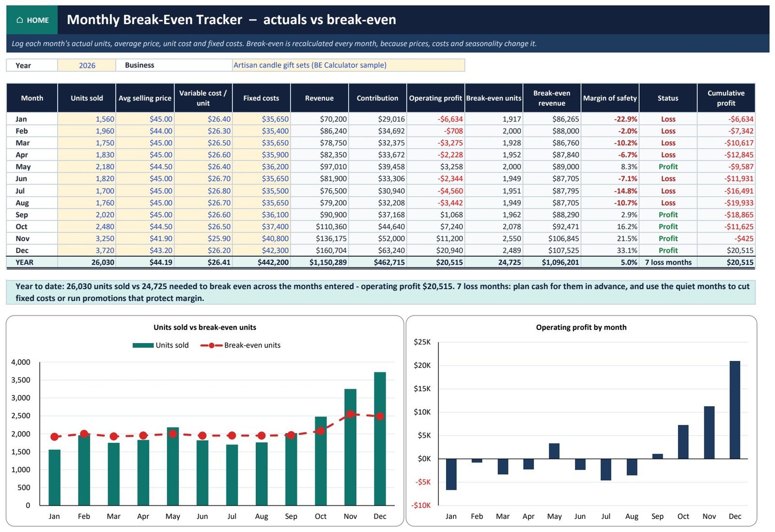This screenshot has width=775, height=532.
Task: Click the Units sold vs break-even units chart title
Action: pyautogui.click(x=205, y=328)
